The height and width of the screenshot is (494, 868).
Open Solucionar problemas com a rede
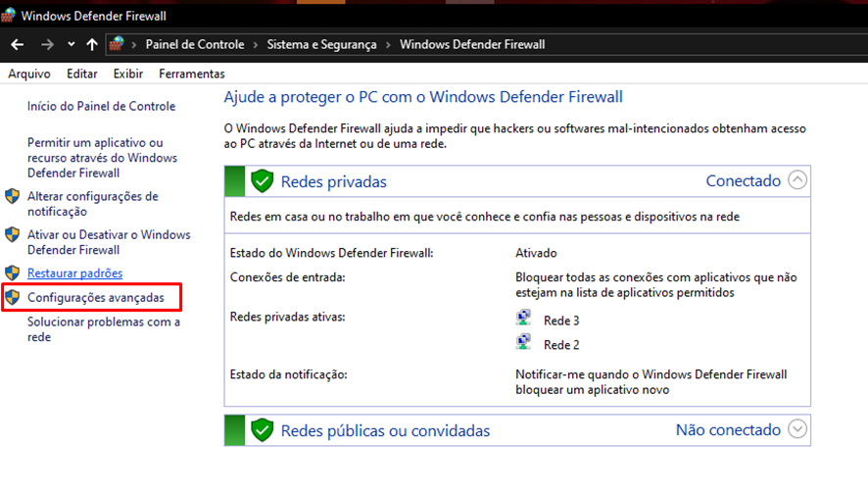click(104, 329)
